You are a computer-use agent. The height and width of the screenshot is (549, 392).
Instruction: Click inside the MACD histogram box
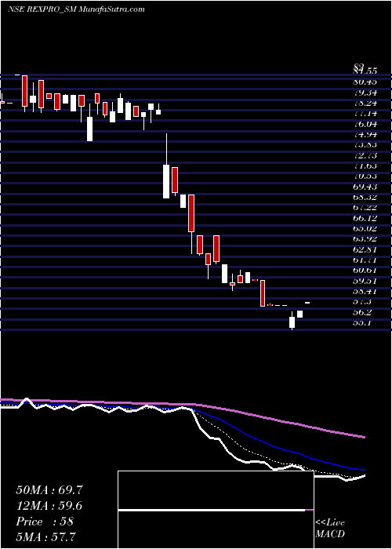point(216,510)
